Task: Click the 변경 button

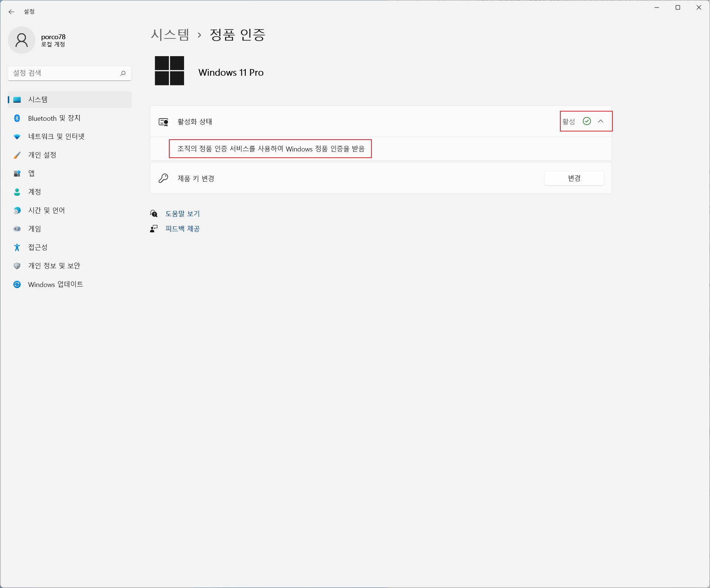Action: click(574, 178)
